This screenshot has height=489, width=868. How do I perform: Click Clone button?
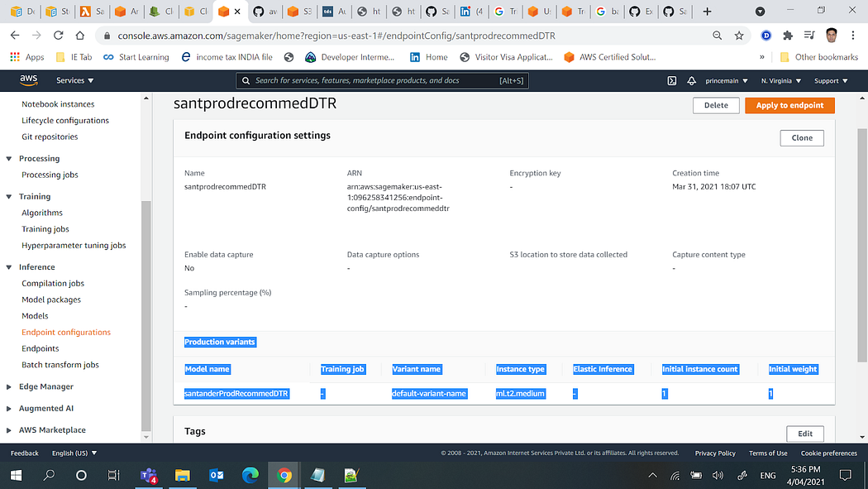[802, 138]
